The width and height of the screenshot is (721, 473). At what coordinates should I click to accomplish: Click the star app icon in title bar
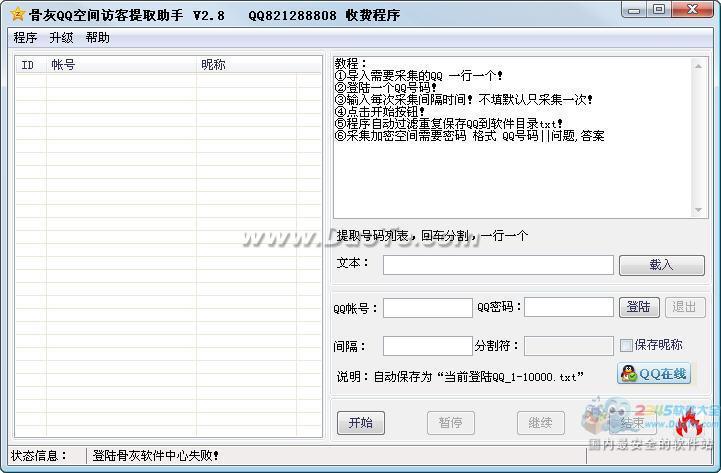(x=17, y=14)
